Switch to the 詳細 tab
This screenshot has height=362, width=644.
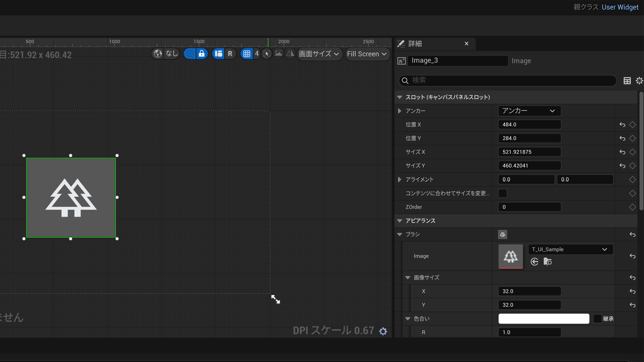(415, 44)
